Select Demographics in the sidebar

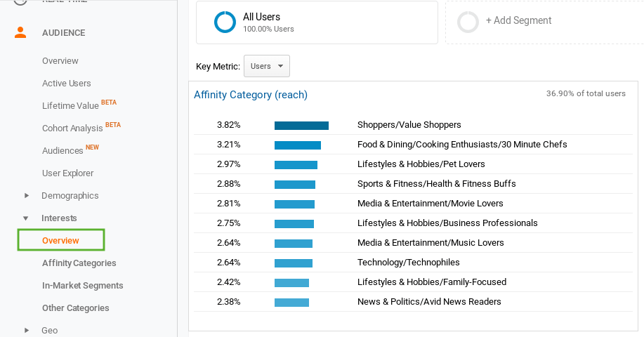(70, 196)
